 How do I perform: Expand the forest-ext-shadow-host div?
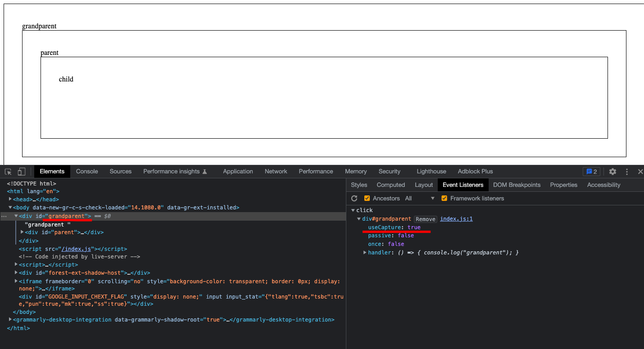coord(16,273)
